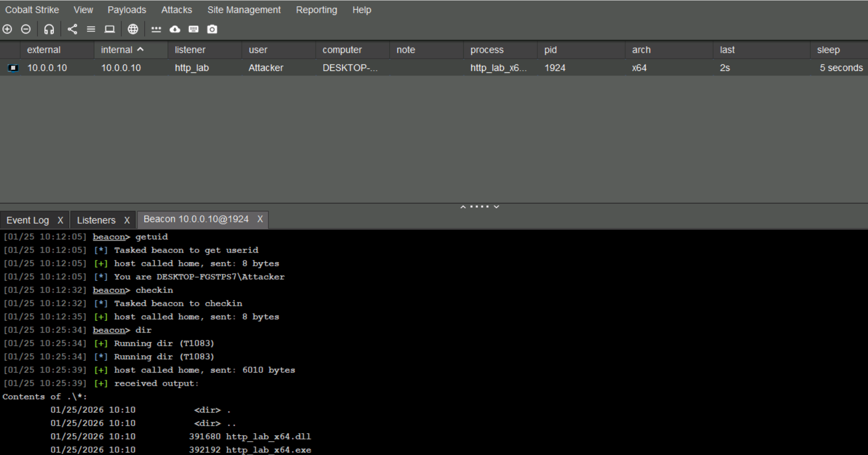Close the Beacon 10.0.0.10@1924 tab

(260, 220)
